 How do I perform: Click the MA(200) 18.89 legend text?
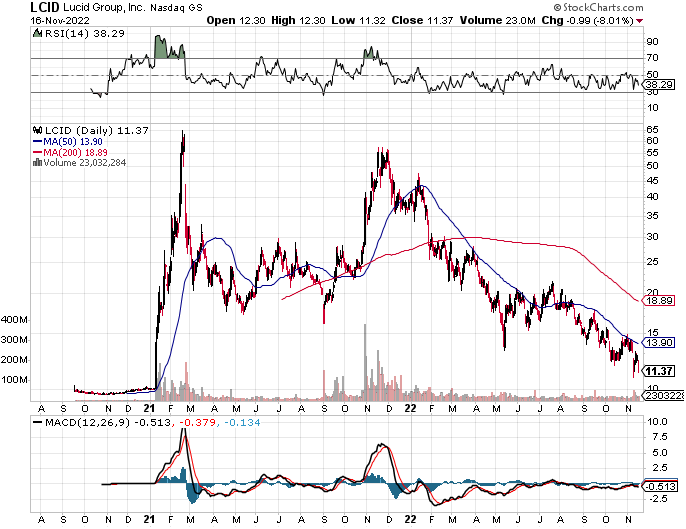coord(75,153)
